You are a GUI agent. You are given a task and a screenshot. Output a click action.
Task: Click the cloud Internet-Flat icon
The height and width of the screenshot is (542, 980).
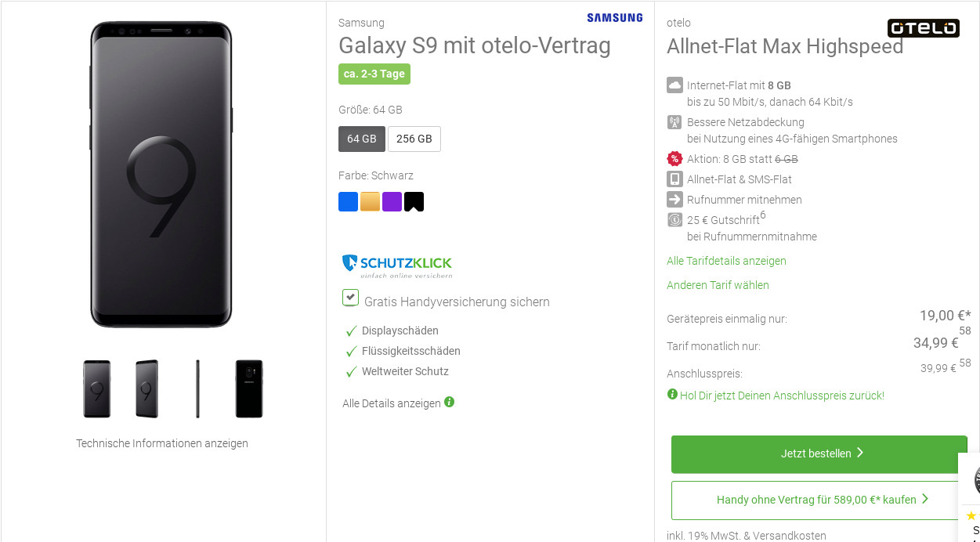[674, 85]
